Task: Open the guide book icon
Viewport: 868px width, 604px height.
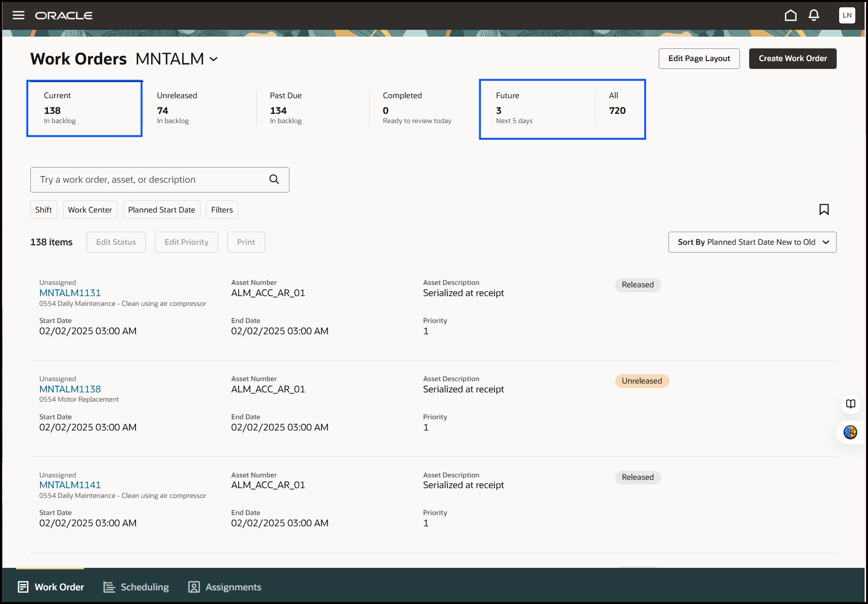Action: pyautogui.click(x=851, y=404)
